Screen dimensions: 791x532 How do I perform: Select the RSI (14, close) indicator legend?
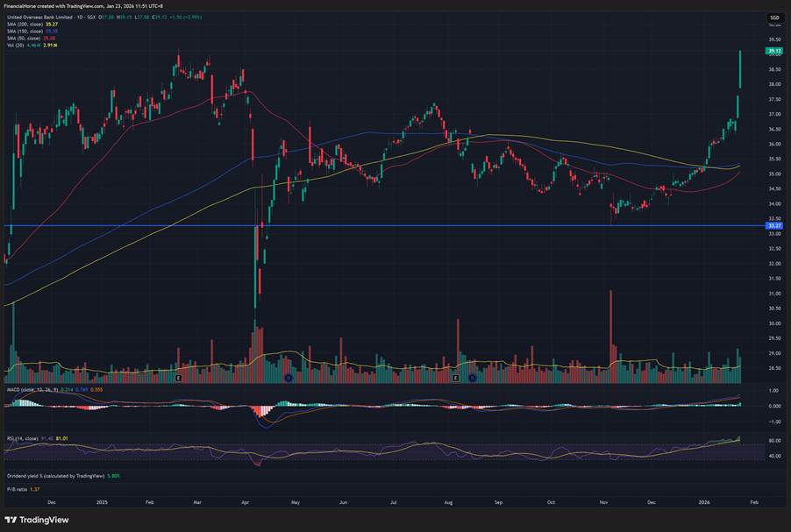point(22,436)
